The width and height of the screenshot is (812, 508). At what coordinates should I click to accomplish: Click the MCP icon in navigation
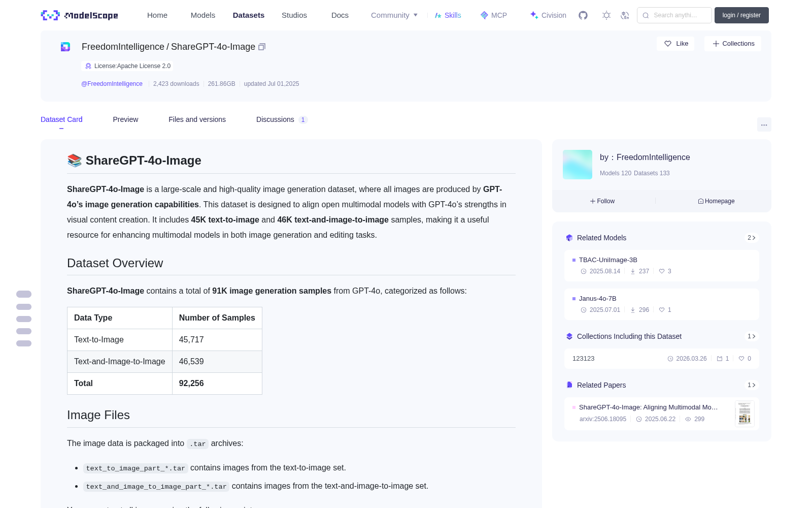tap(484, 15)
